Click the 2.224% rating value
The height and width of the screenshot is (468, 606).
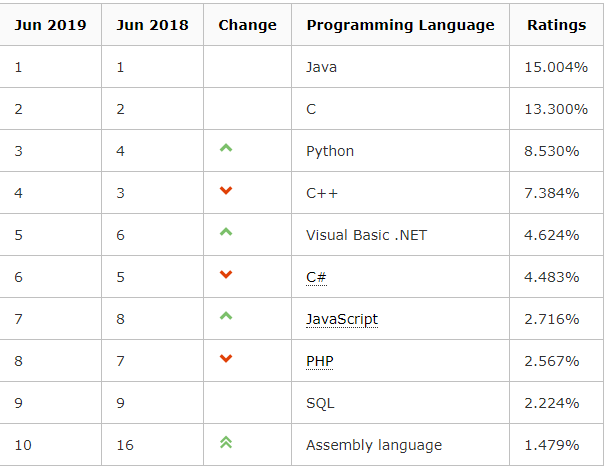coord(552,403)
